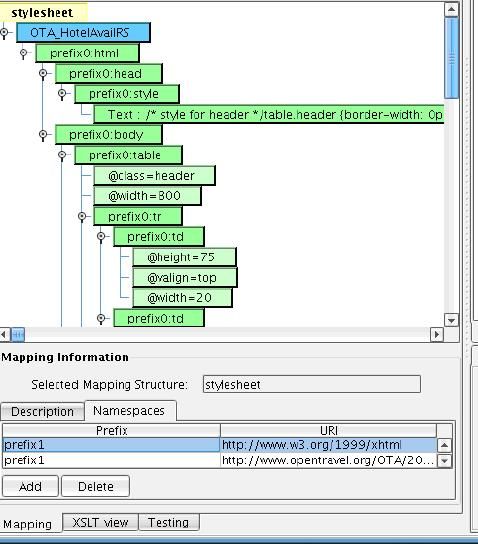This screenshot has width=478, height=544.
Task: Toggle the prefix0:head expander handle
Action: coord(43,74)
